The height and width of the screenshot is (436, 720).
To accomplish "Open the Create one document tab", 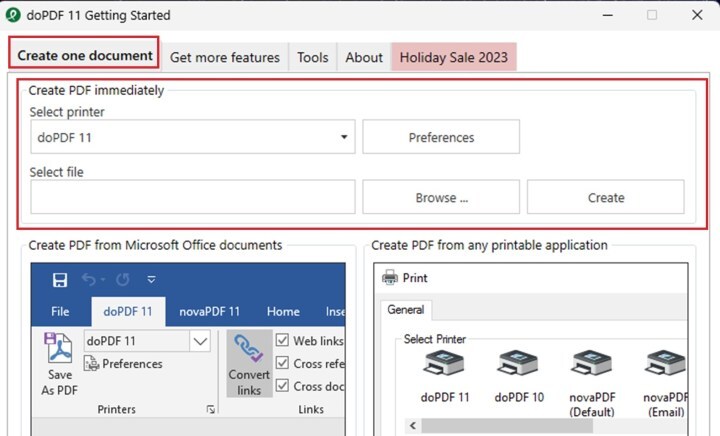I will pos(84,55).
